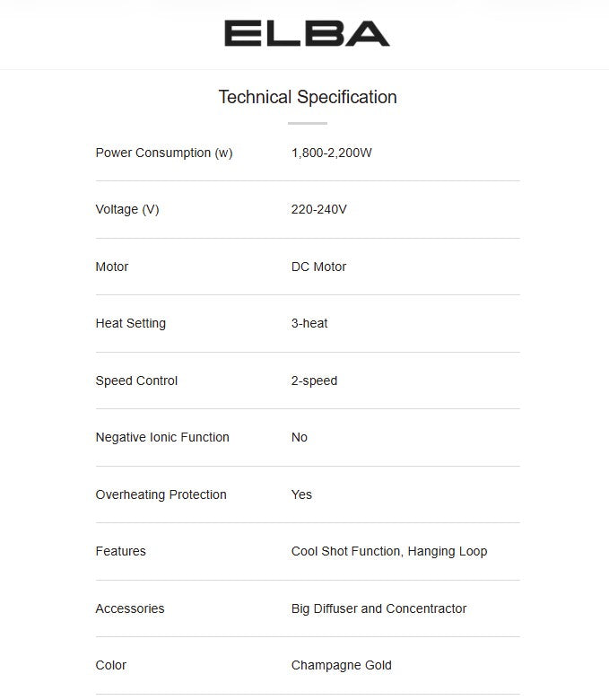Click the 1,800-2,200W value
This screenshot has width=609, height=700.
332,153
